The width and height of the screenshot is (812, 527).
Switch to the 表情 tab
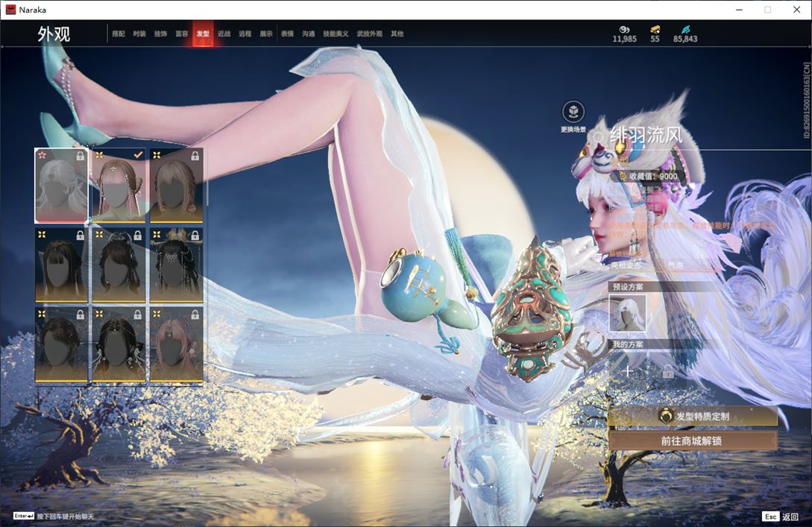(287, 34)
